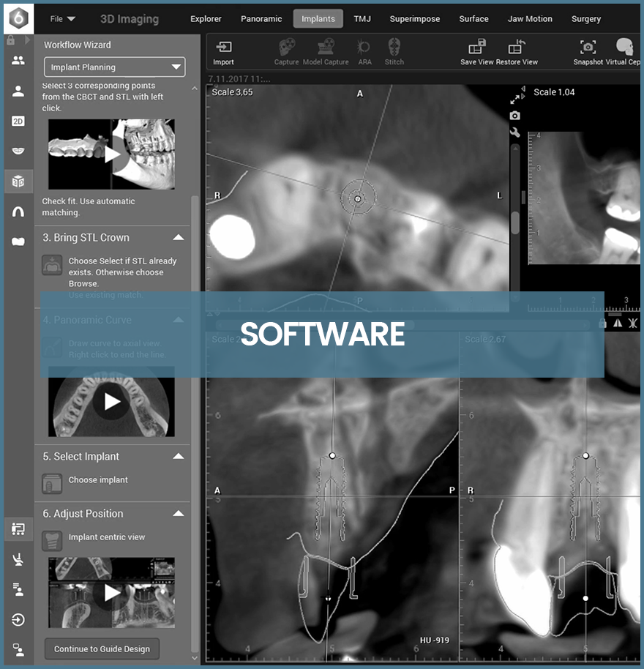This screenshot has width=644, height=669.
Task: Click the Save View toolbar icon
Action: (x=477, y=52)
